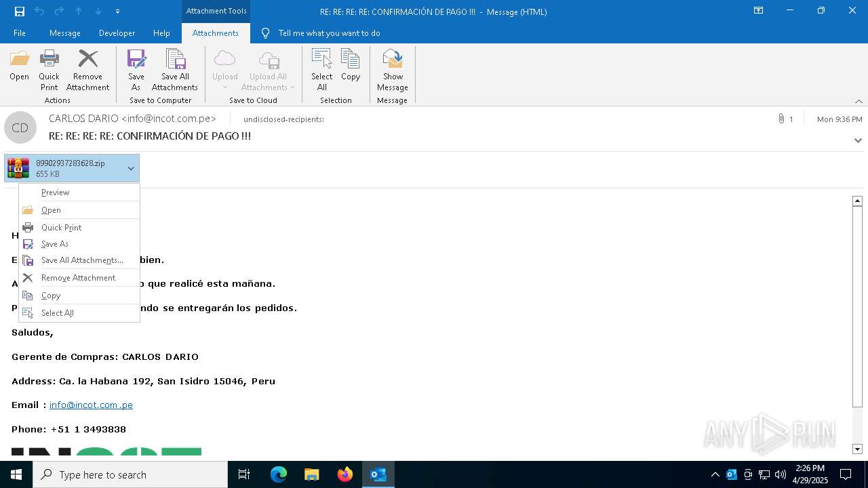Open the File tab

[20, 33]
